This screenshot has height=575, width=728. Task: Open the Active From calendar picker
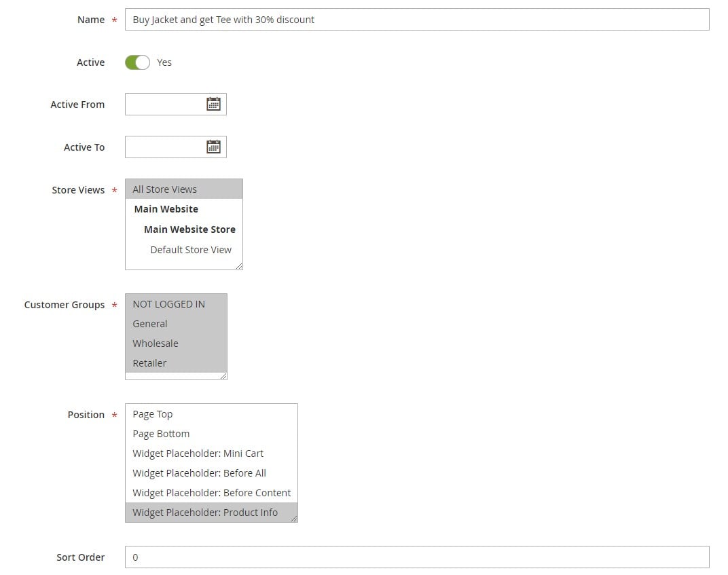[x=213, y=104]
